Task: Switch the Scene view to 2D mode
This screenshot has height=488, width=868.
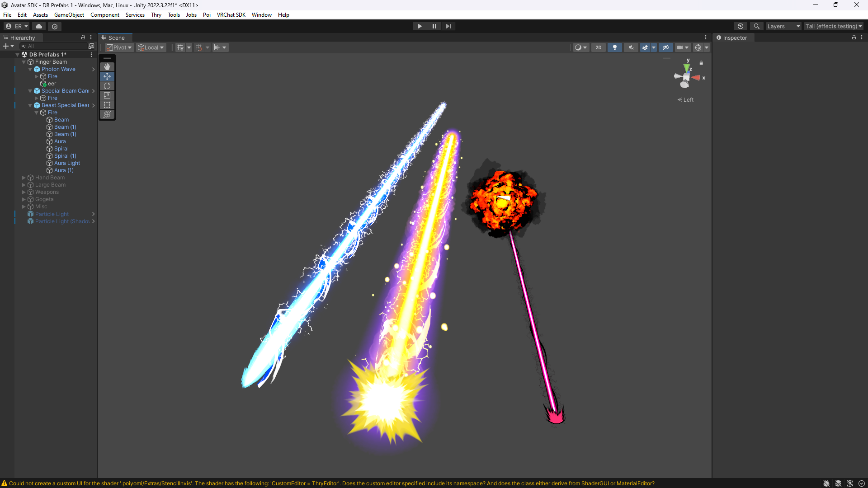Action: 598,47
